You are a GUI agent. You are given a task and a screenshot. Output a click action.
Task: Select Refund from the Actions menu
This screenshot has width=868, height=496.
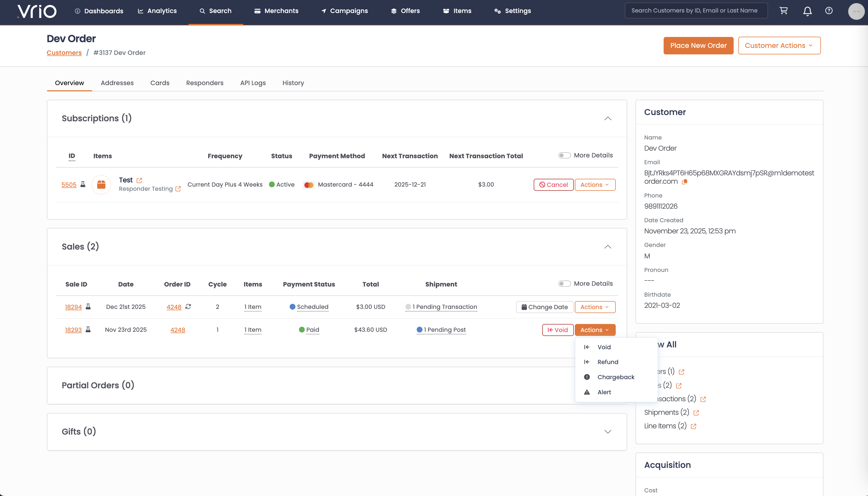tap(608, 362)
